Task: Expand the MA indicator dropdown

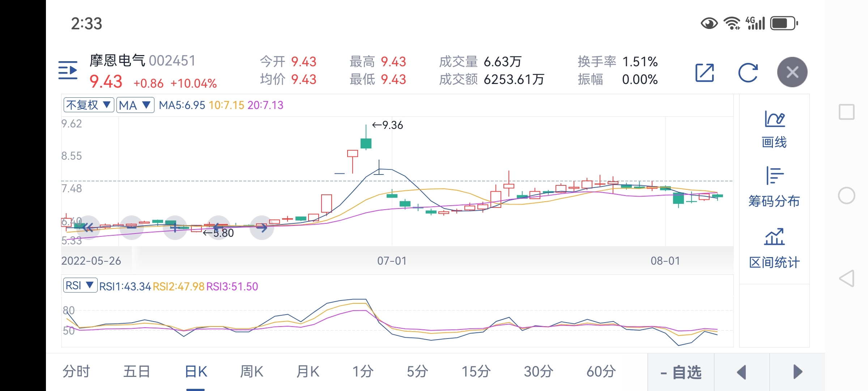Action: pyautogui.click(x=135, y=105)
